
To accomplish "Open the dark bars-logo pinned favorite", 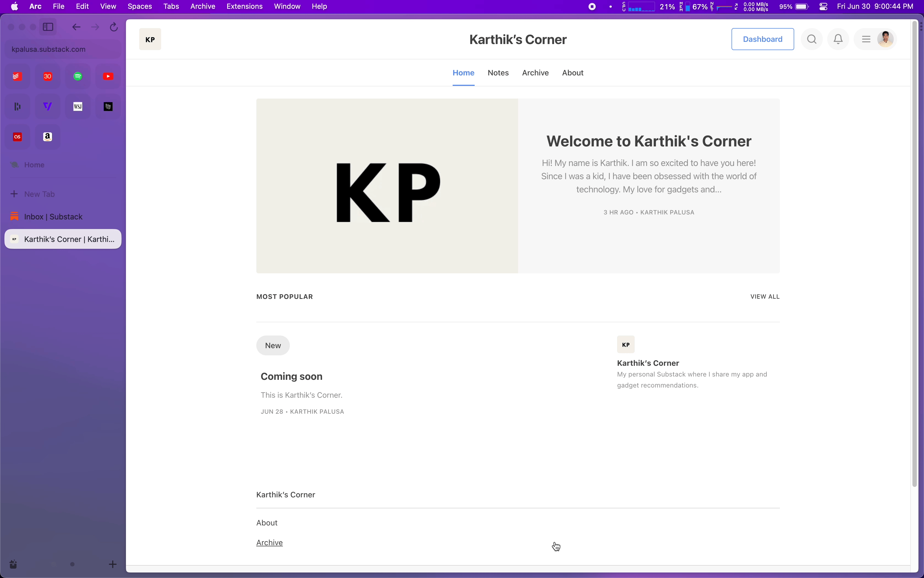I will click(18, 107).
